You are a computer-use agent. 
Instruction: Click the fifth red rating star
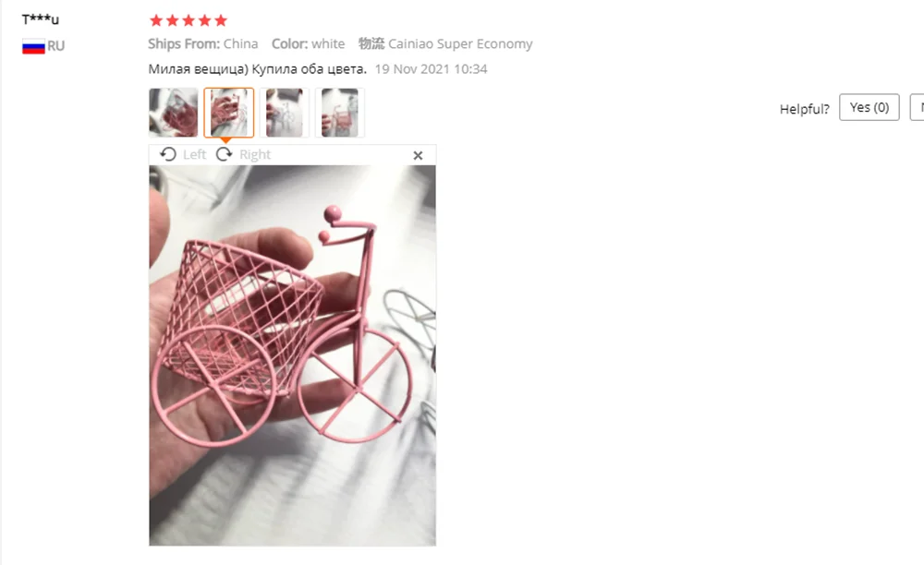[221, 20]
